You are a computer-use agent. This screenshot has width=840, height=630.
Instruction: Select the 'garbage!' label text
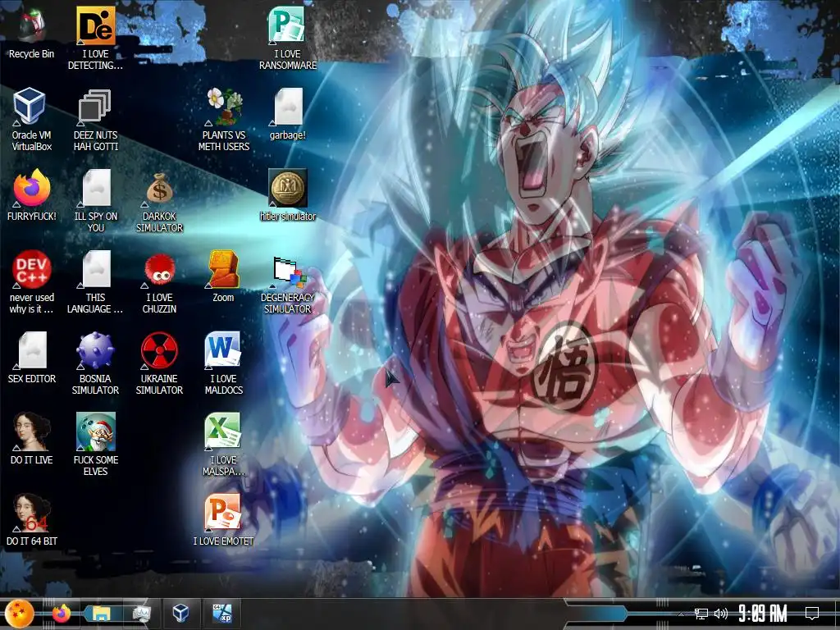pos(288,135)
